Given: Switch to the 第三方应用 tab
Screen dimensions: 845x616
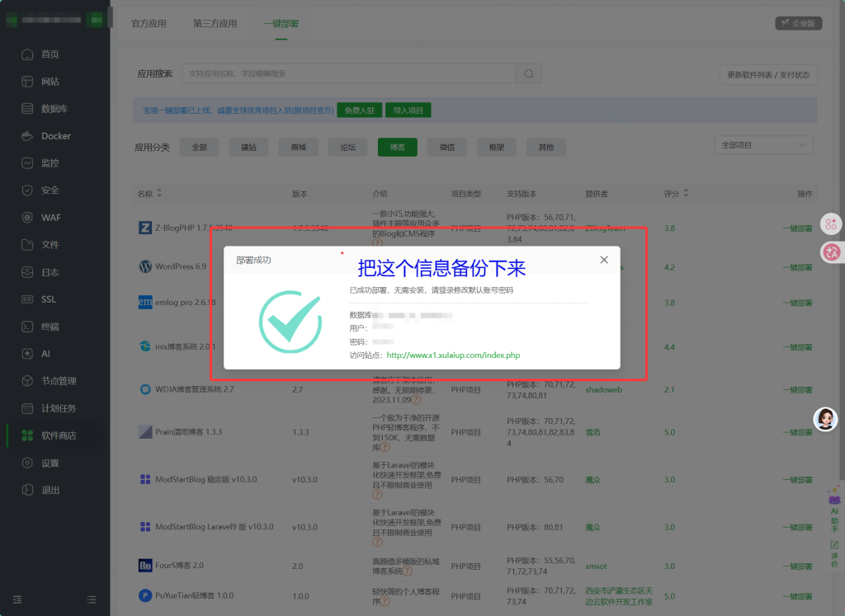Looking at the screenshot, I should coord(215,24).
